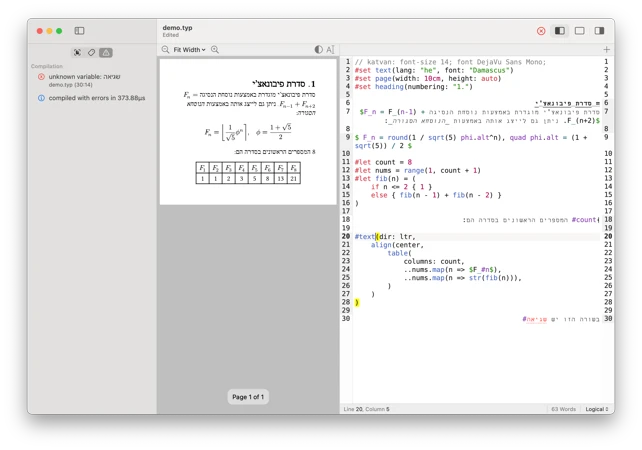
Task: Zoom in the preview with the plus magnifier
Action: [215, 50]
